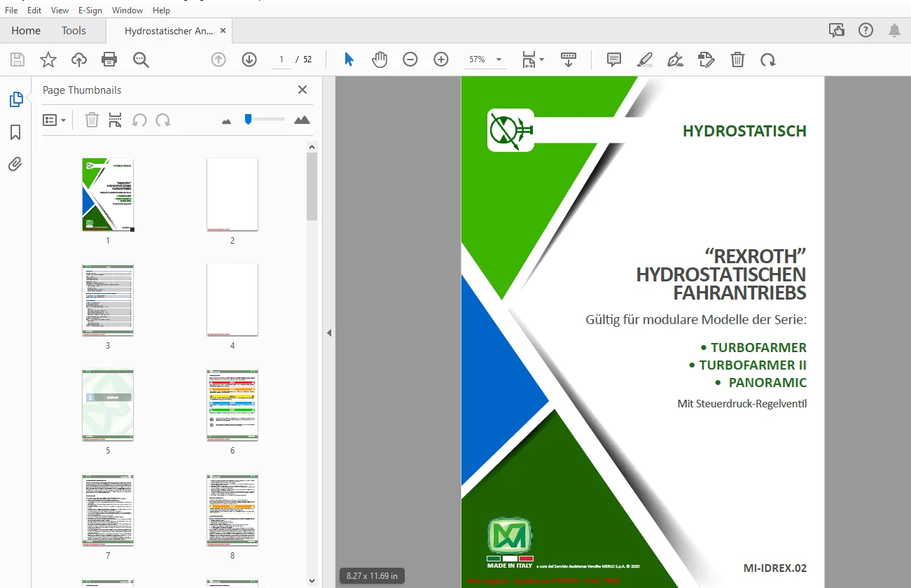Enable scrolling mode icon
Image resolution: width=911 pixels, height=588 pixels.
click(569, 59)
